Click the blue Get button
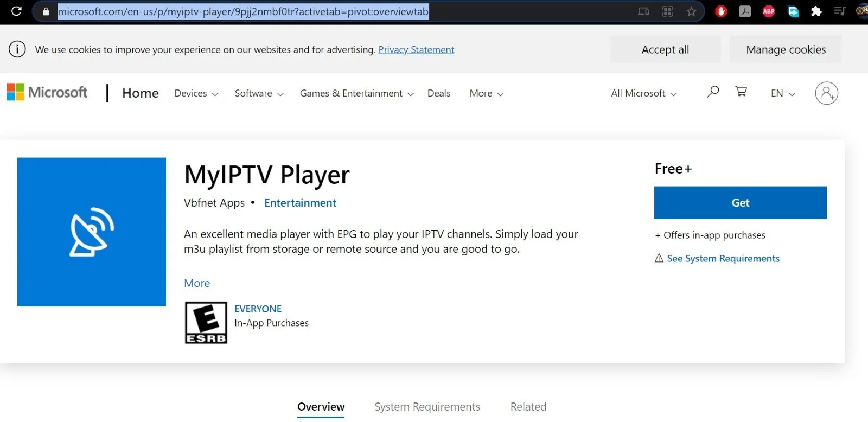The width and height of the screenshot is (868, 422). coord(741,203)
